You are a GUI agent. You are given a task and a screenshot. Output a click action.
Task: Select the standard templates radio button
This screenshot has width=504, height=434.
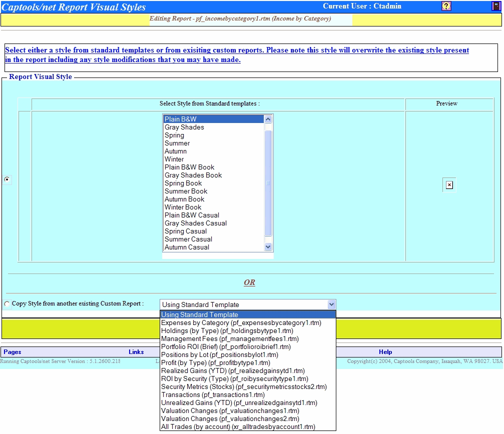[x=7, y=179]
